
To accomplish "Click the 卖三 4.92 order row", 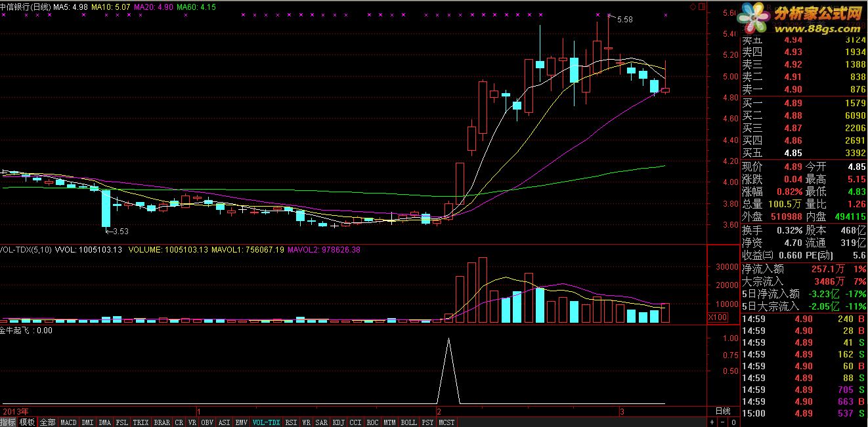I will (x=804, y=65).
